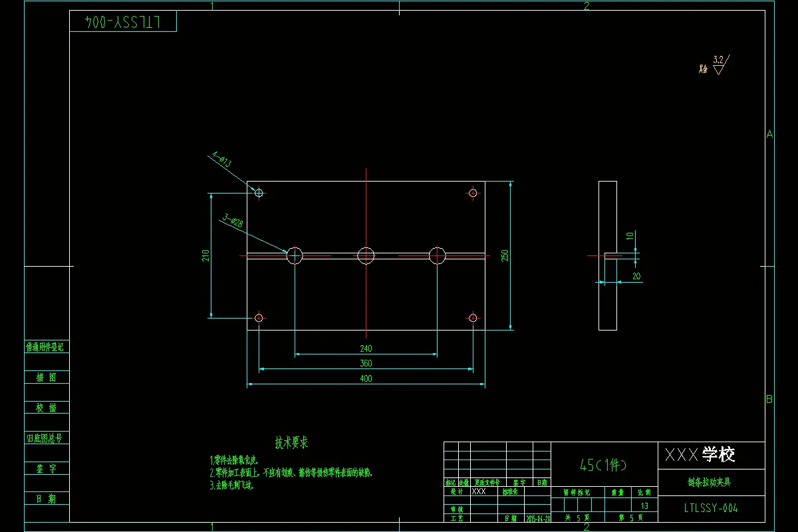The height and width of the screenshot is (532, 798).
Task: Click the 210 vertical dimension value
Action: click(206, 255)
